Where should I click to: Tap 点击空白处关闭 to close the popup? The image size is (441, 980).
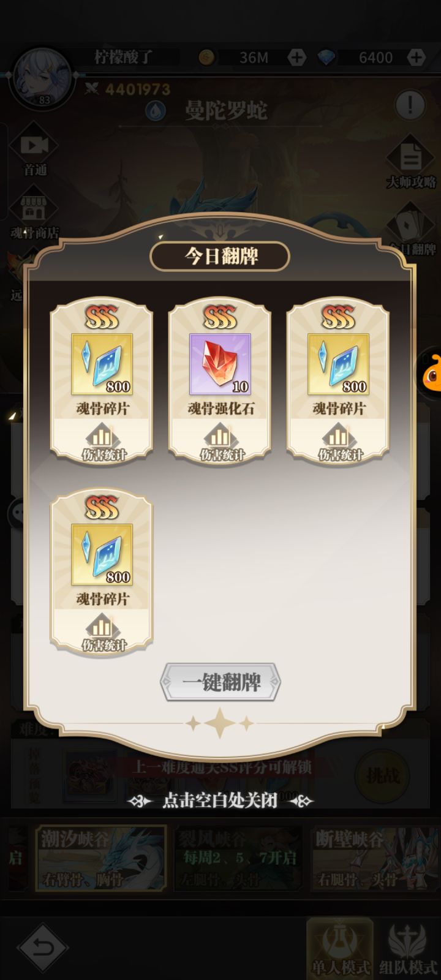221,801
